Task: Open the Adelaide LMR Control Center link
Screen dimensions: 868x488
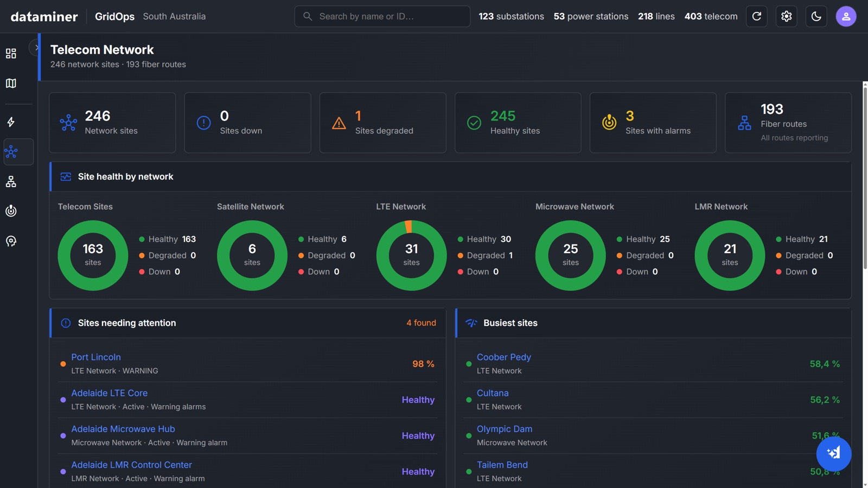Action: point(132,464)
